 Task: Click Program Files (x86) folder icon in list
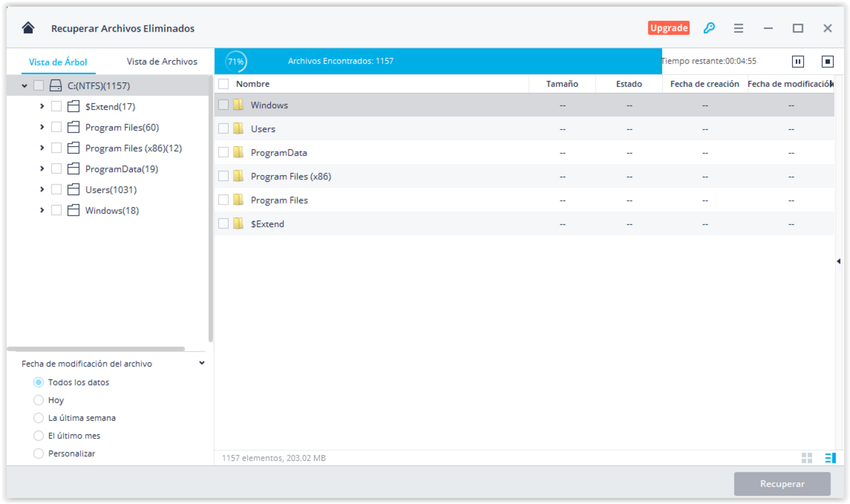point(238,176)
